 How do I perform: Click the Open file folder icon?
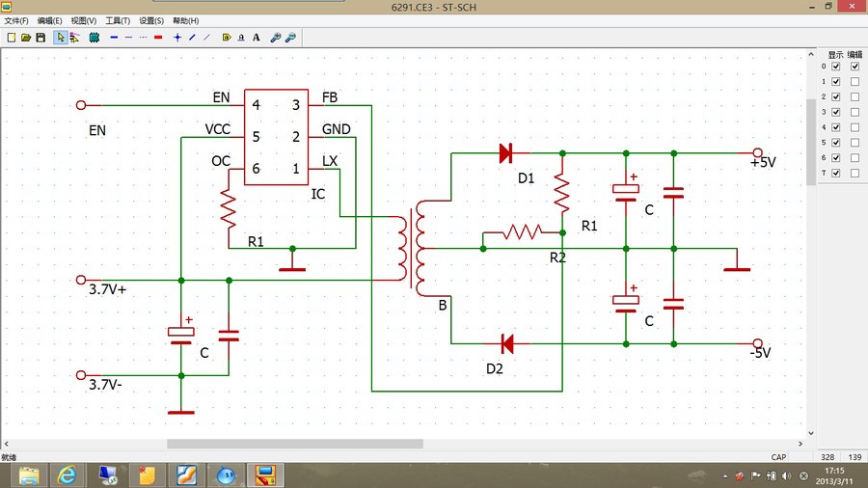coord(26,38)
